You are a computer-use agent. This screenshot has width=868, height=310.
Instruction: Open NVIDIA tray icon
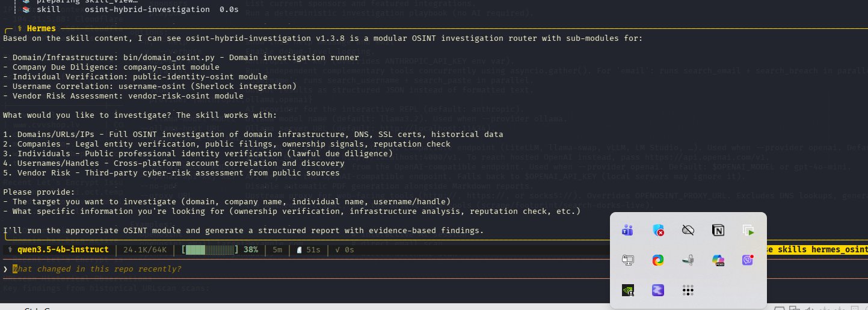[x=627, y=291]
